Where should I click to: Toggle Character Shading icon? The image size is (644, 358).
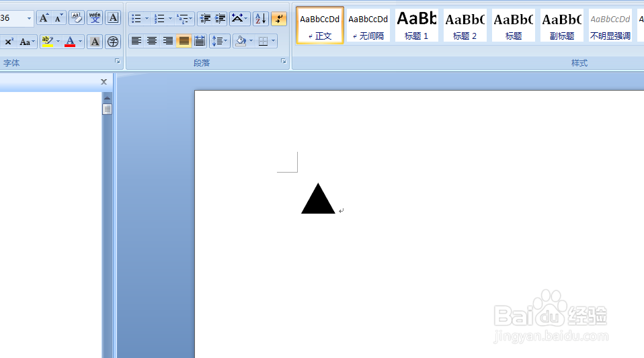tap(95, 42)
